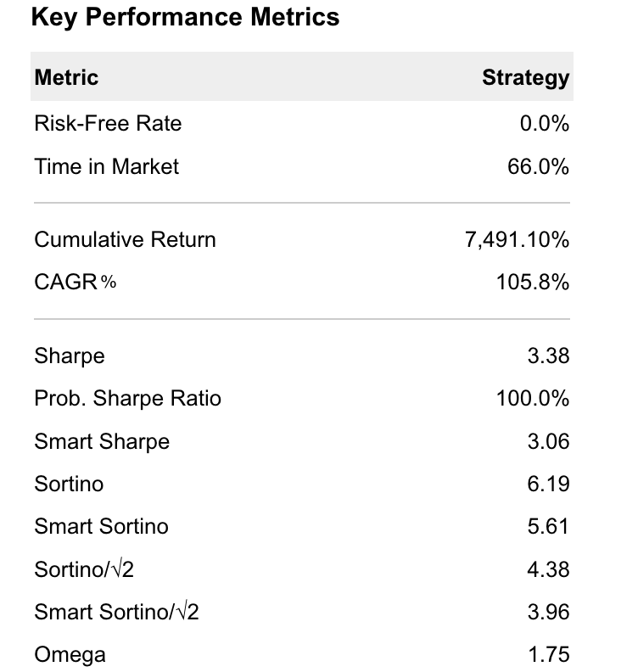This screenshot has width=638, height=672.
Task: Click the CAGR% metric label
Action: tap(75, 282)
